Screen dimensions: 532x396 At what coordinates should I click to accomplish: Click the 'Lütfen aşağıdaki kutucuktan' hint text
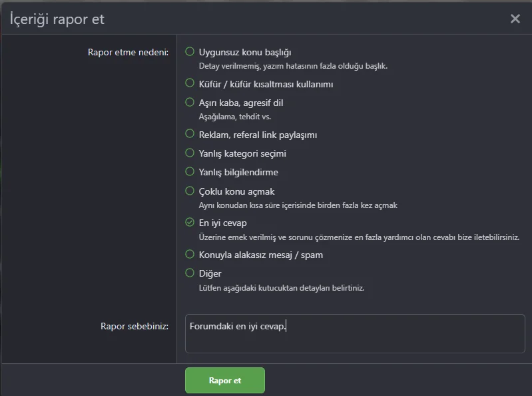(x=281, y=288)
